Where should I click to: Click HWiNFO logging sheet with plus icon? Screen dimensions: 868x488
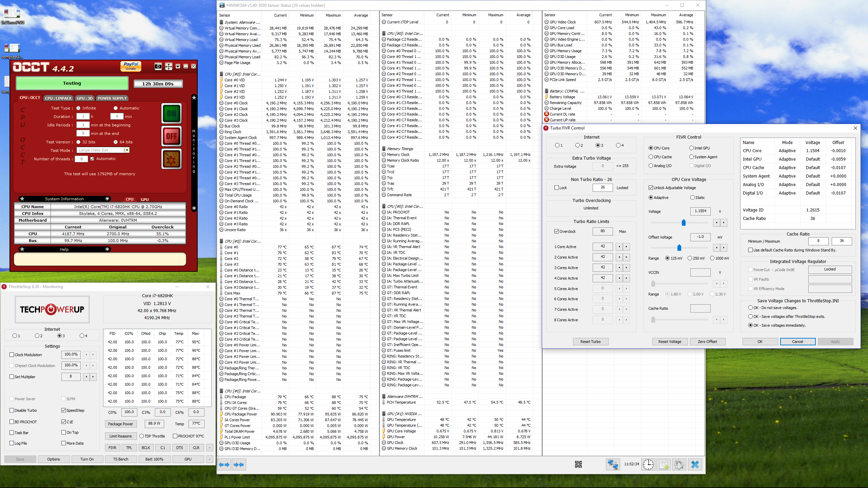click(x=664, y=464)
